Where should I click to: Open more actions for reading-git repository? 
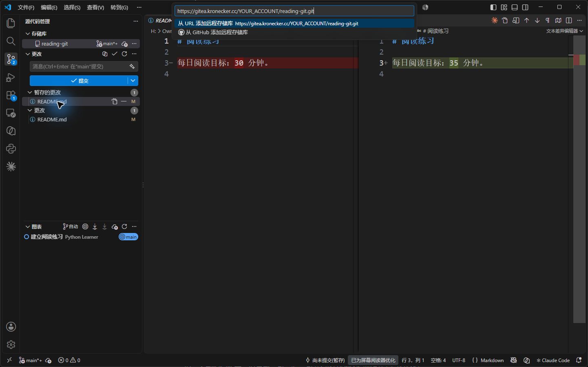[134, 44]
